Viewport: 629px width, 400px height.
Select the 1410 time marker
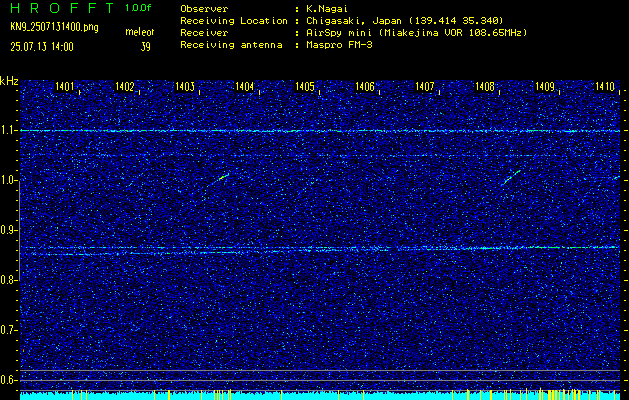pos(605,86)
